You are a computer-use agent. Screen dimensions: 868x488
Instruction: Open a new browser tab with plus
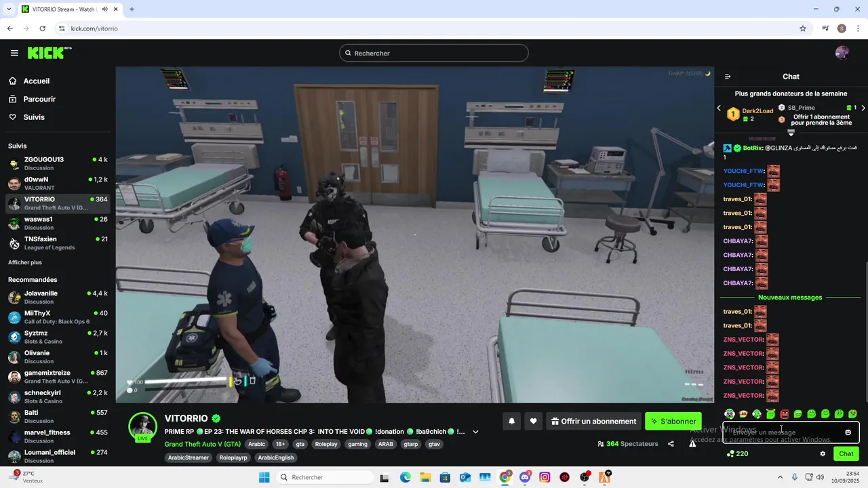pyautogui.click(x=132, y=9)
